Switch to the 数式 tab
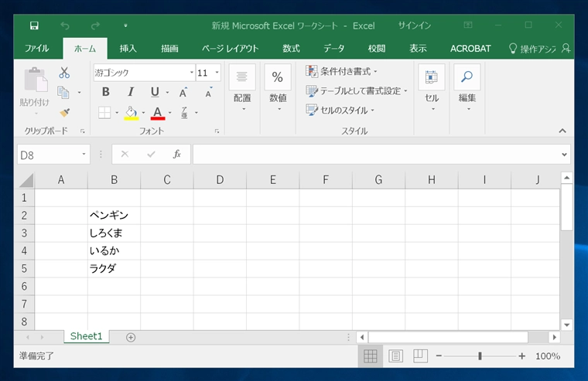 291,49
